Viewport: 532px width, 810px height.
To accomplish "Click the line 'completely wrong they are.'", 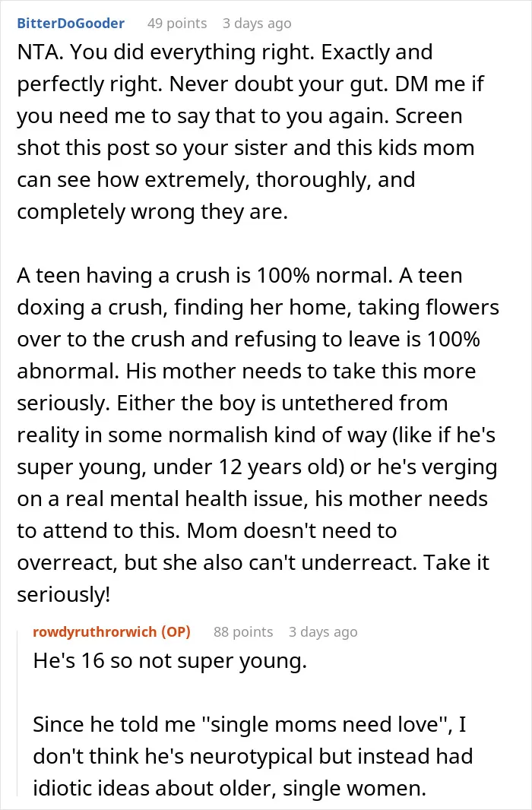I will pyautogui.click(x=152, y=212).
